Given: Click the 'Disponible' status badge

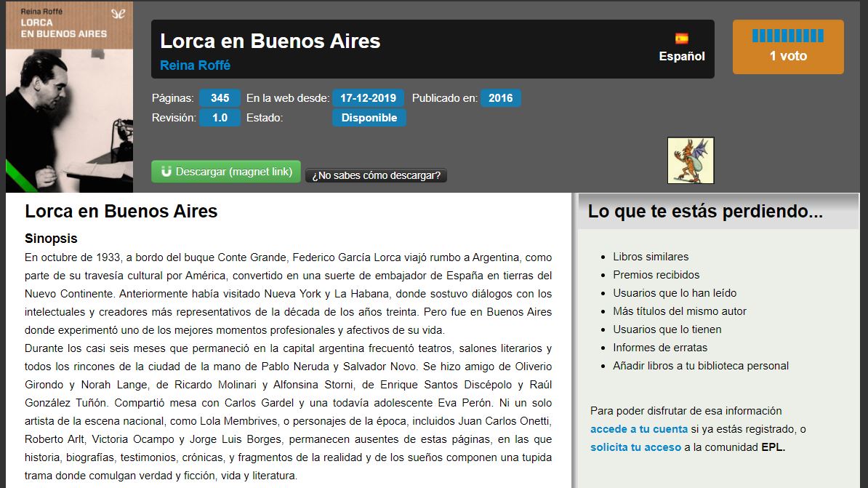Looking at the screenshot, I should click(x=369, y=118).
